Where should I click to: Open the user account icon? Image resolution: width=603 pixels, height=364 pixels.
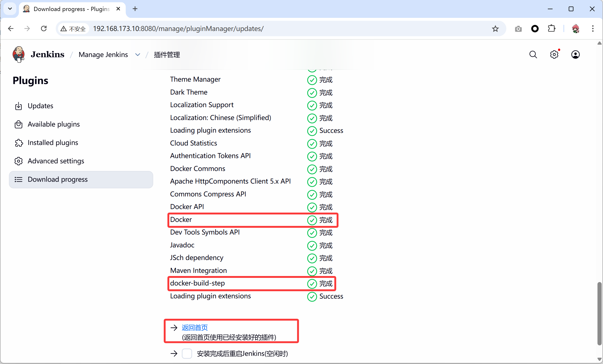[x=575, y=55]
